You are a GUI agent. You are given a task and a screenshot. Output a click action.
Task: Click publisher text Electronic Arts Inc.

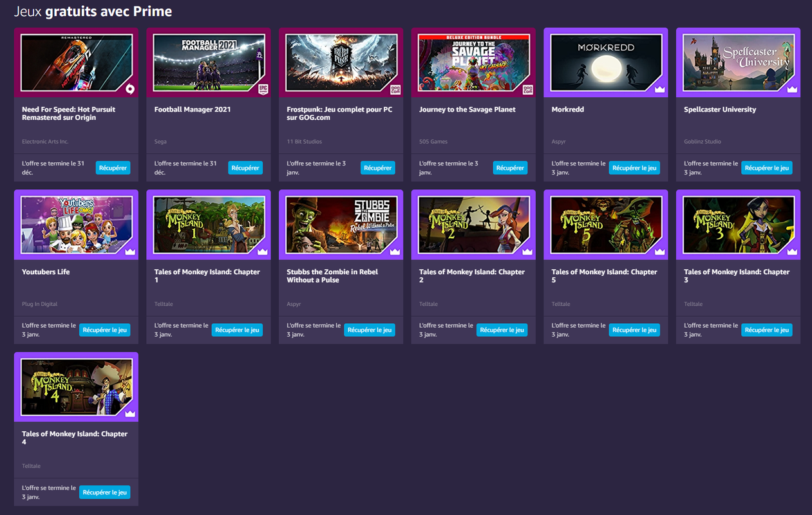click(45, 142)
